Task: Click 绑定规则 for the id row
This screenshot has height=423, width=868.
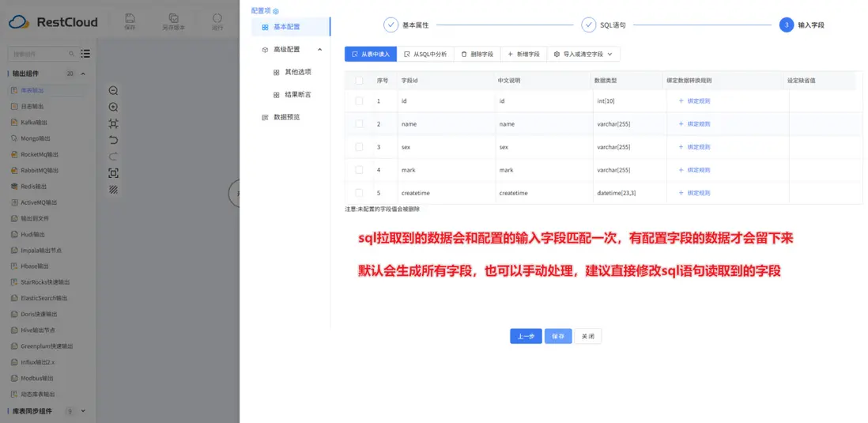Action: (694, 100)
